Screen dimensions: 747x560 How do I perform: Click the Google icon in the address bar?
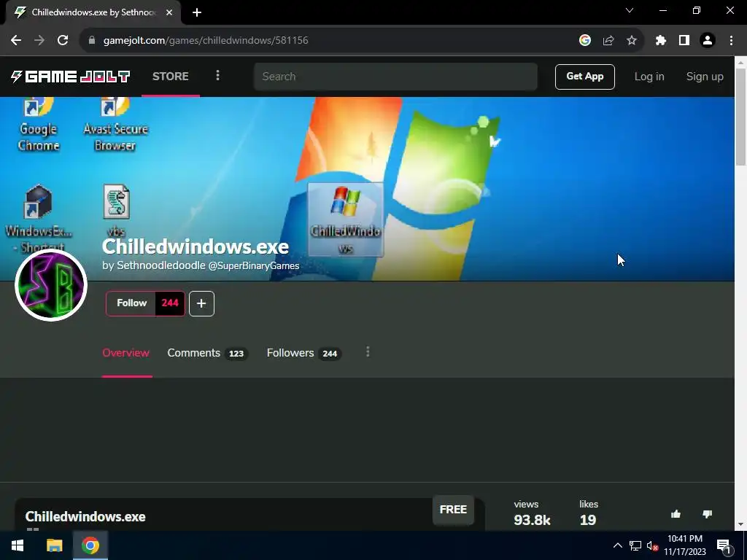pos(585,41)
